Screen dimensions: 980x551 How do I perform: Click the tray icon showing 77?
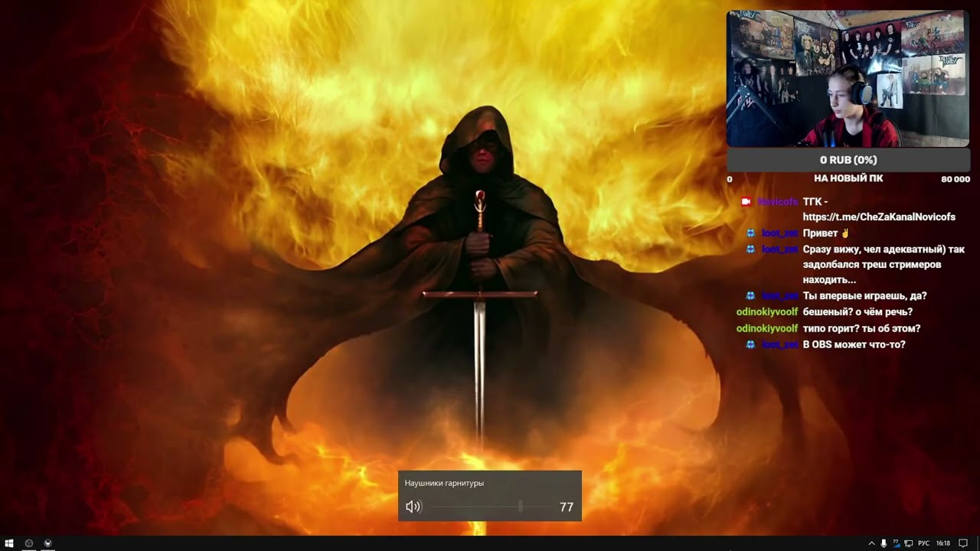pos(896,543)
